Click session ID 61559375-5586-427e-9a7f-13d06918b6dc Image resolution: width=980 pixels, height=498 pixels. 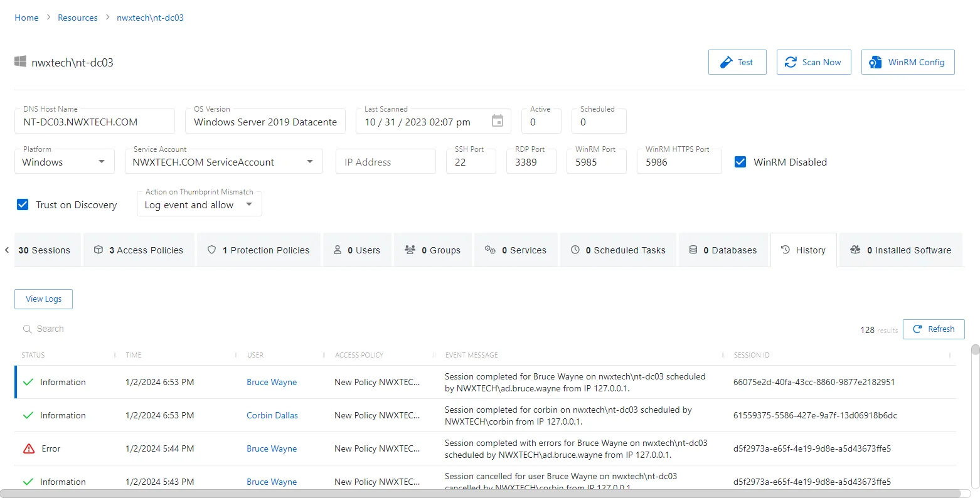pos(816,415)
